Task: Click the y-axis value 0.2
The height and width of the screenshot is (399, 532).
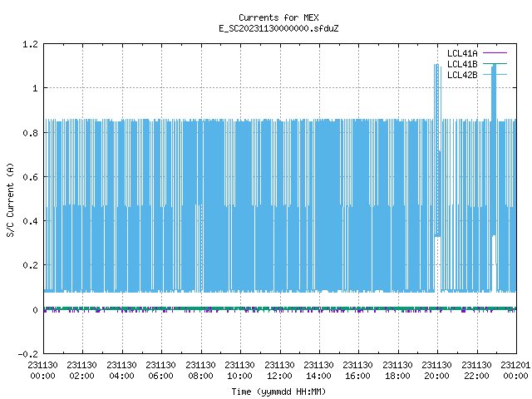Action: (x=30, y=265)
